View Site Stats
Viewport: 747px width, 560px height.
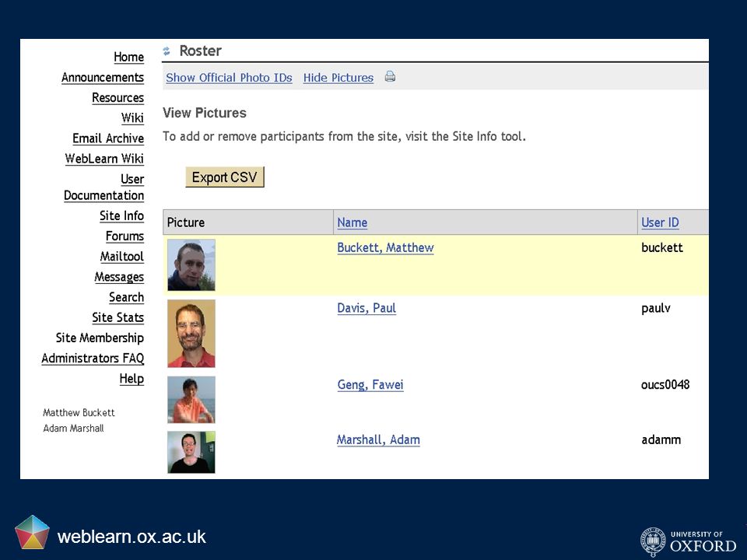point(117,317)
